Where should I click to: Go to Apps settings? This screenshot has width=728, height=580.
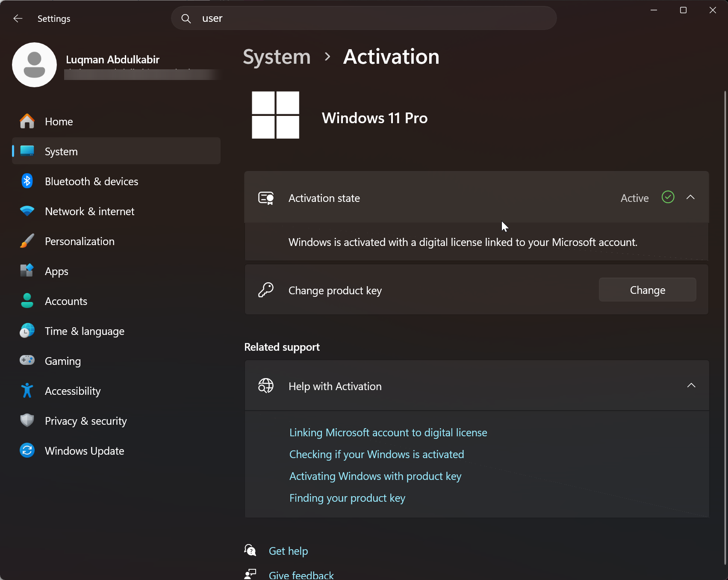click(x=116, y=271)
